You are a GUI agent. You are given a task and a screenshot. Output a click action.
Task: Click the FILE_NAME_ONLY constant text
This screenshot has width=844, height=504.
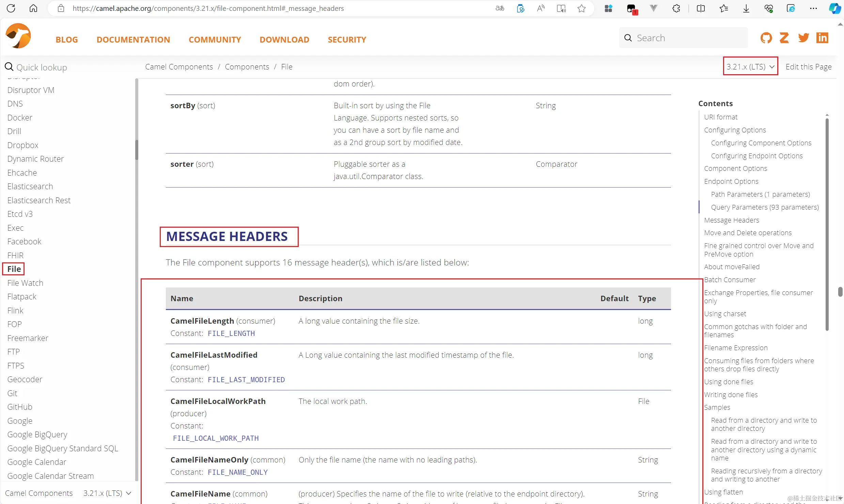coord(238,472)
